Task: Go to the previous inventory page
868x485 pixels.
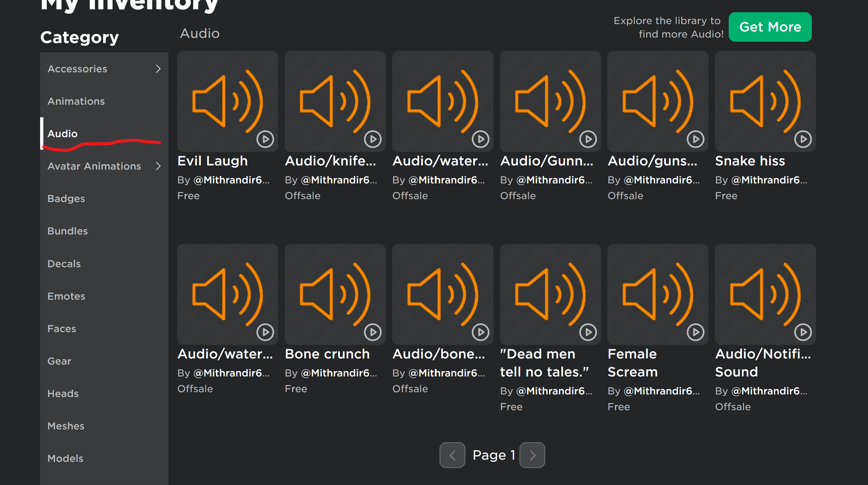Action: 452,455
